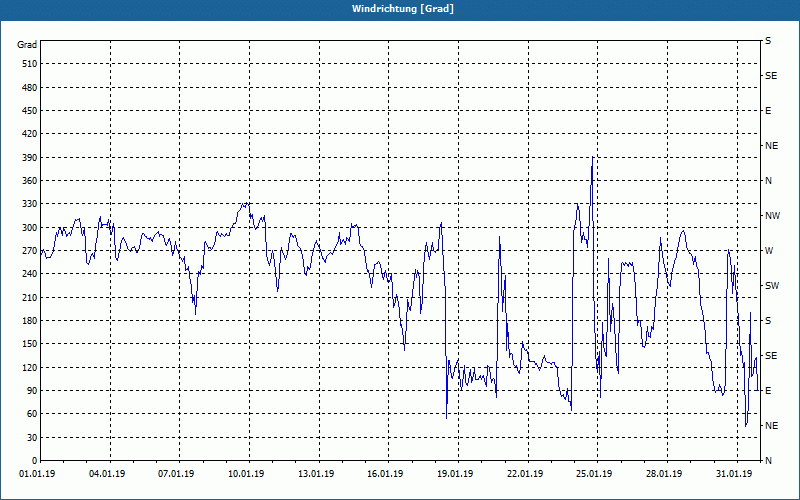800x500 pixels.
Task: Click the 10.01.19 date label
Action: pyautogui.click(x=246, y=474)
